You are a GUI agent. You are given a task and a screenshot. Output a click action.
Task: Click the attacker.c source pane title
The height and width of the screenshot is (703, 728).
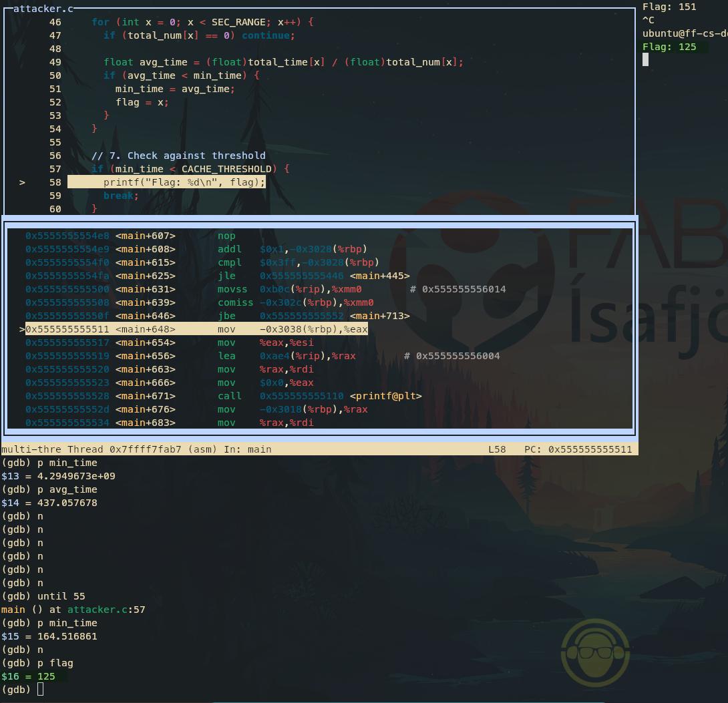coord(43,9)
